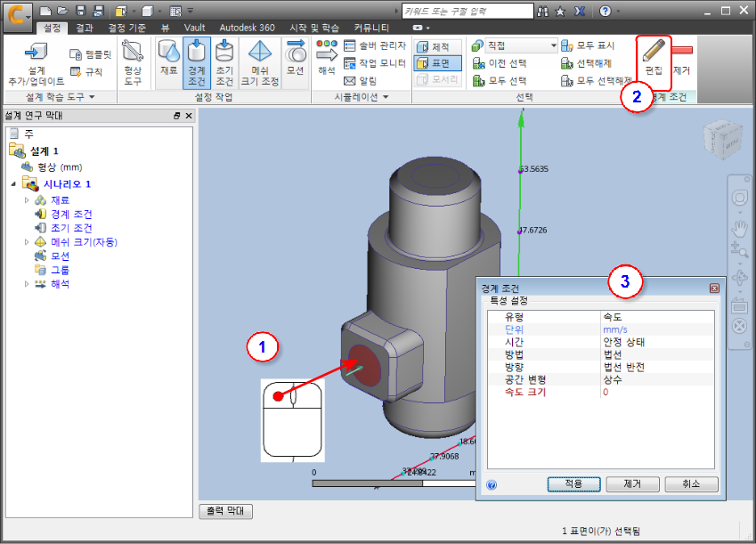The width and height of the screenshot is (756, 544).
Task: Click 모두 선택 in selection group
Action: point(499,80)
